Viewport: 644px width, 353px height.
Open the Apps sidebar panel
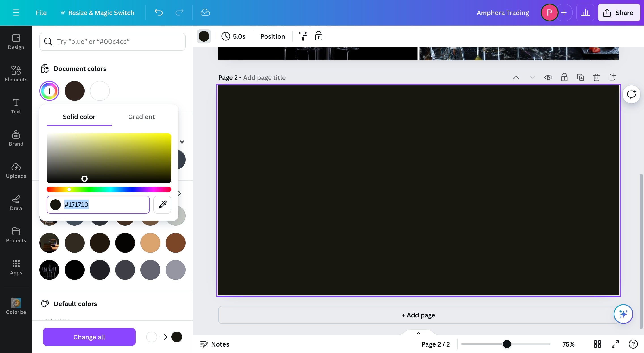pyautogui.click(x=16, y=267)
